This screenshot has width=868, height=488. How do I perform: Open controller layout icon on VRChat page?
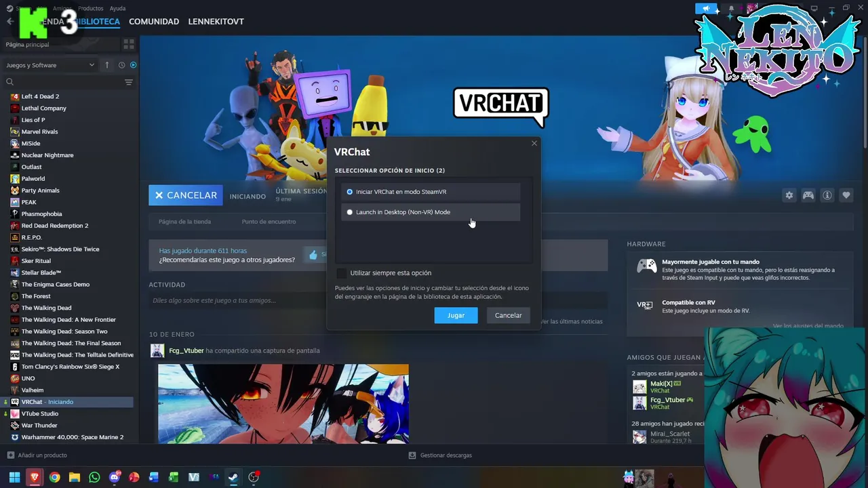[x=808, y=195]
